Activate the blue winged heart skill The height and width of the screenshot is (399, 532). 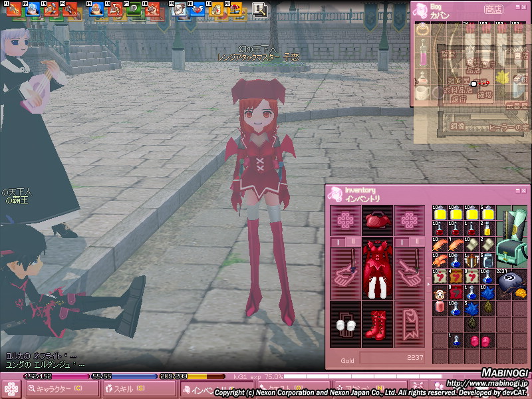(197, 9)
